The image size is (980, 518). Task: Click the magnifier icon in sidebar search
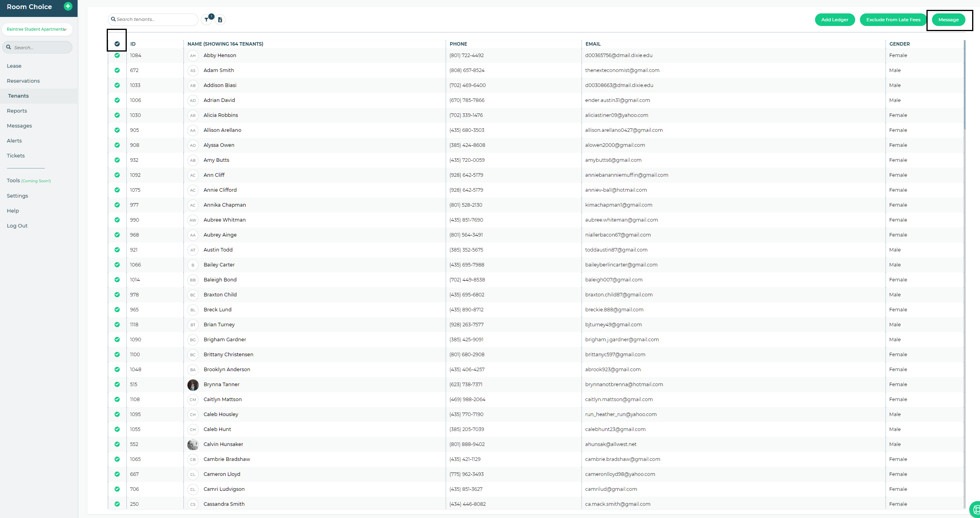pos(9,47)
